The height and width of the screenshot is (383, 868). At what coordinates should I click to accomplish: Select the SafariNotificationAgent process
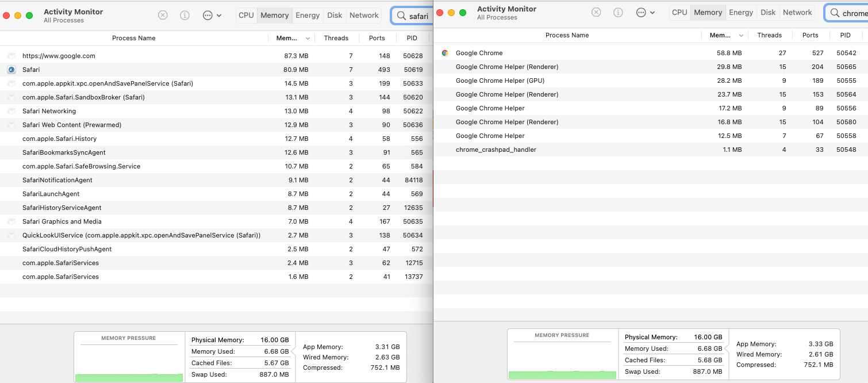[x=216, y=180]
